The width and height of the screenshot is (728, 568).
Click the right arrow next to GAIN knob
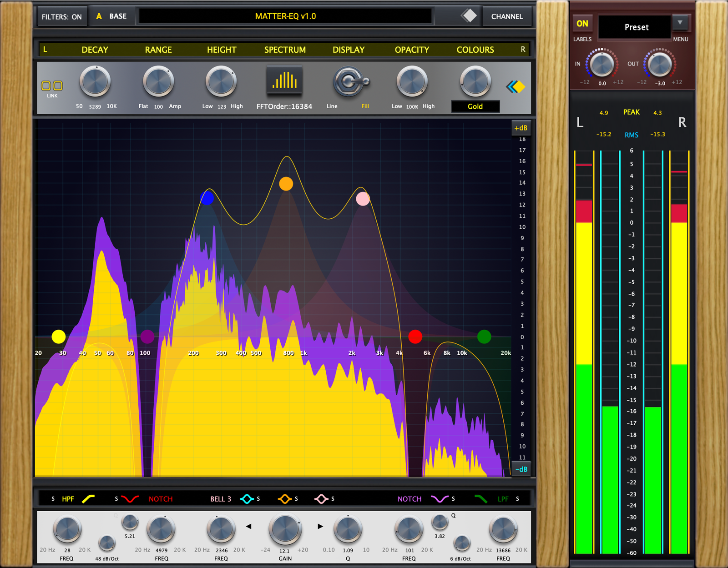(x=320, y=526)
